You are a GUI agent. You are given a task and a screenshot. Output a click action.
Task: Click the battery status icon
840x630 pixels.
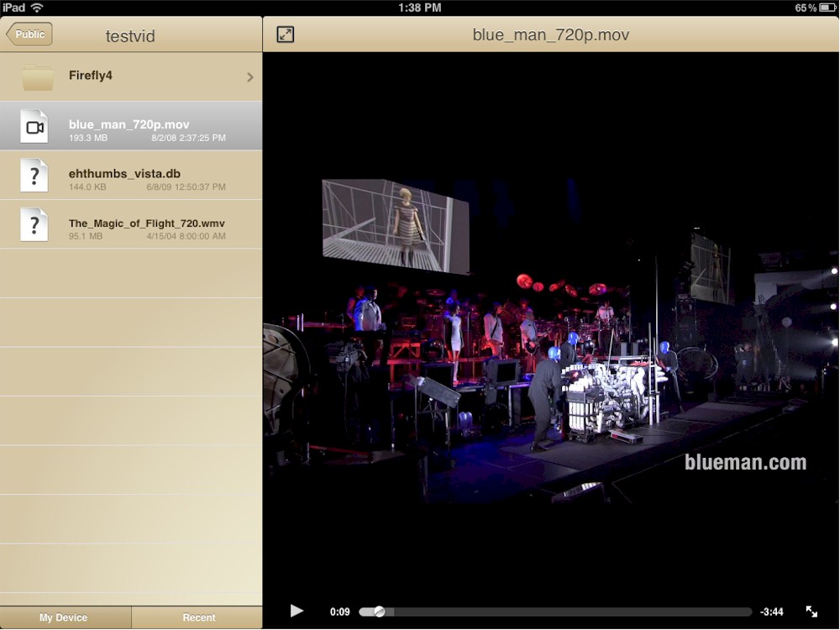click(827, 8)
